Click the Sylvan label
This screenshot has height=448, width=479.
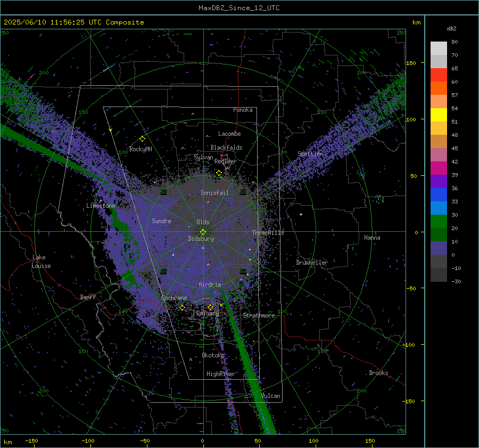pyautogui.click(x=203, y=158)
